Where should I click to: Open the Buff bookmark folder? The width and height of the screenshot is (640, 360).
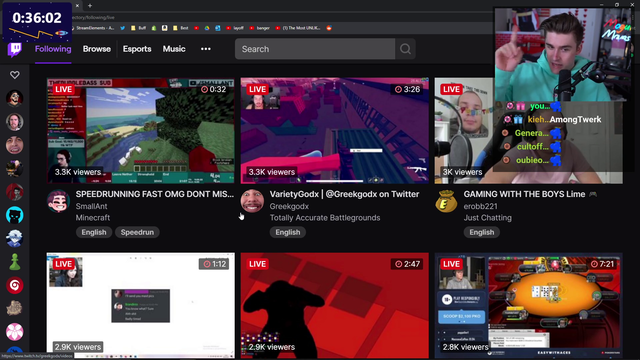pyautogui.click(x=138, y=28)
